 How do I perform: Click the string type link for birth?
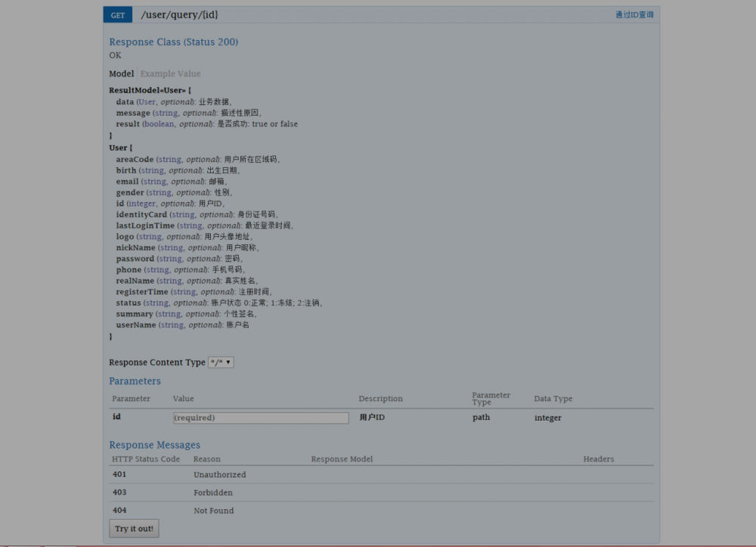pyautogui.click(x=152, y=170)
